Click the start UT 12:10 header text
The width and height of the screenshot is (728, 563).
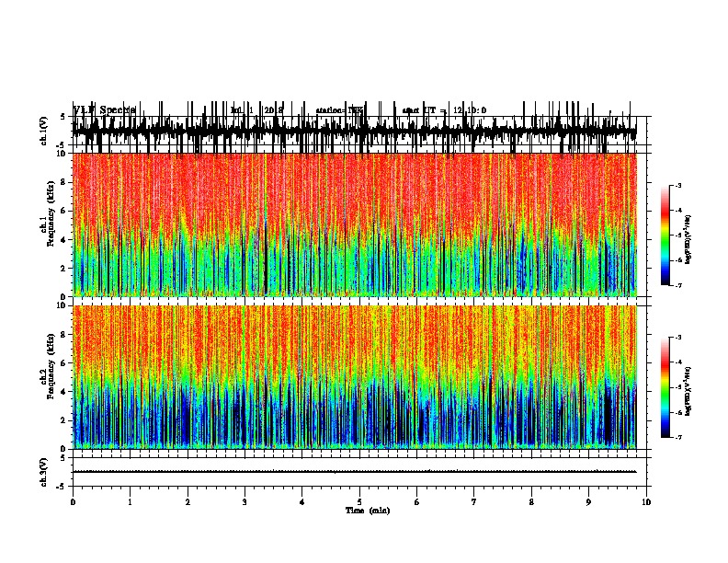[x=444, y=110]
